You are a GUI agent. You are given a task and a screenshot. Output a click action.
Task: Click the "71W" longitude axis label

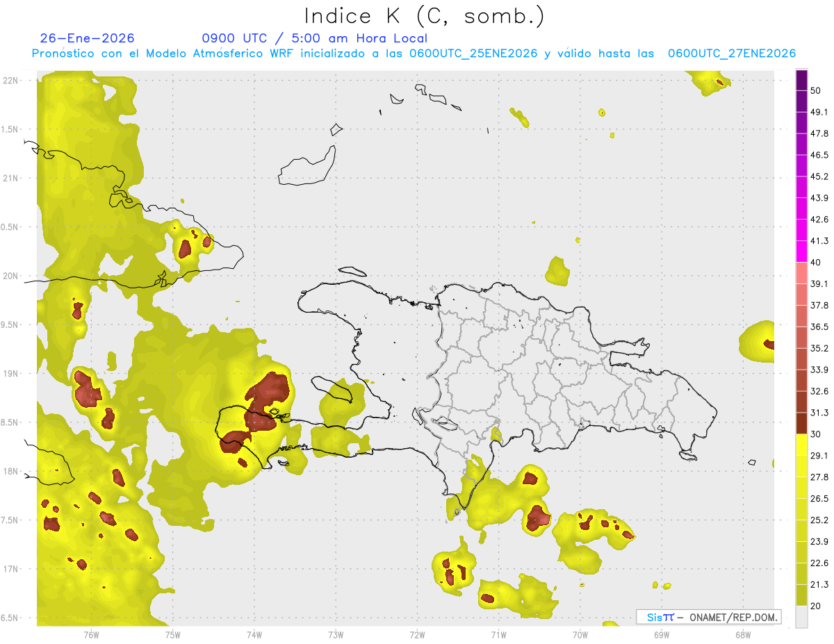(x=498, y=635)
